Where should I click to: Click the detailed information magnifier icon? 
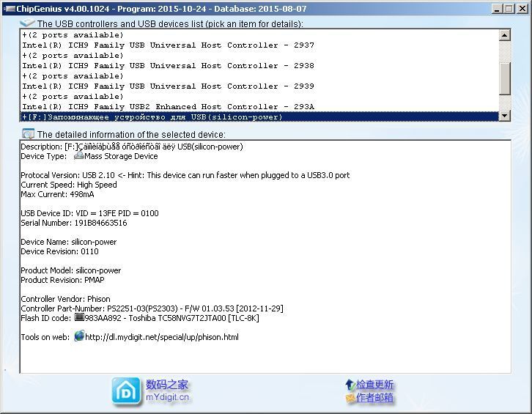pos(28,133)
